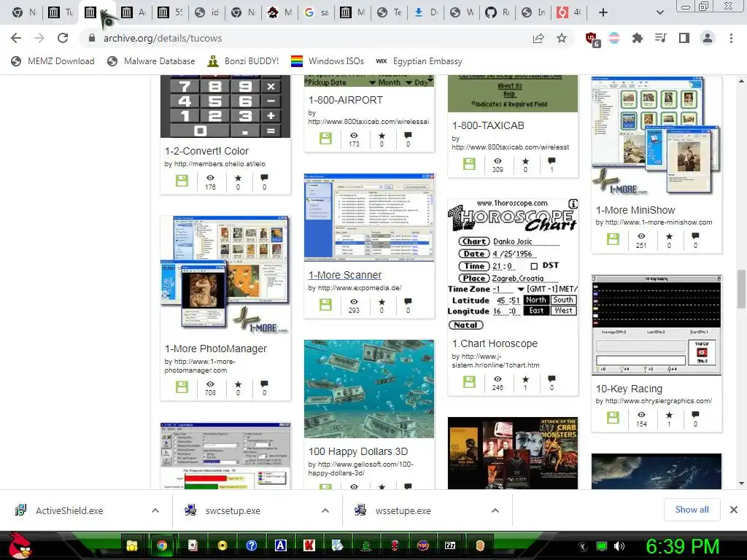Click the comment bubble under 1-More MiniShow

point(695,236)
